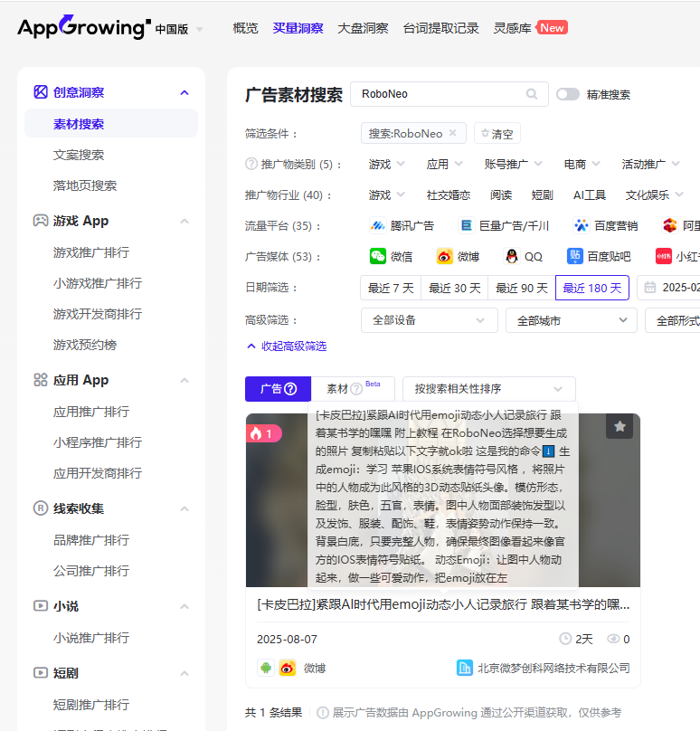Switch to the 素材 tab
The height and width of the screenshot is (731, 700).
[353, 389]
